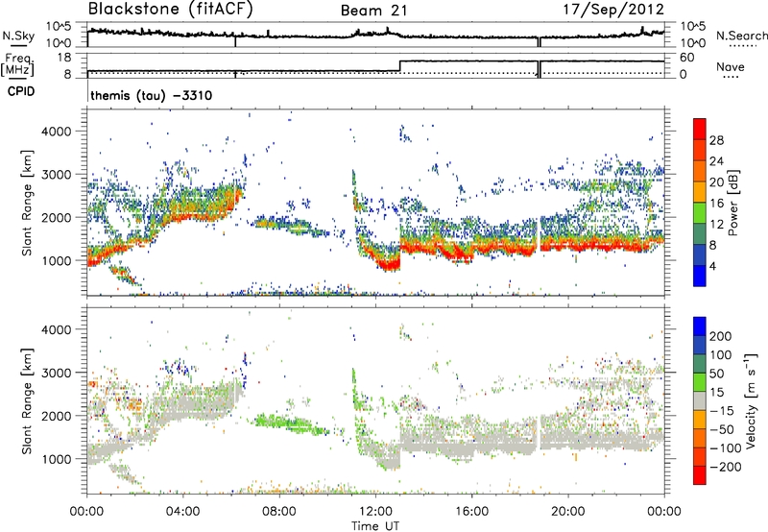The width and height of the screenshot is (768, 532).
Task: Click the 'Time UT' axis title
Action: click(375, 526)
